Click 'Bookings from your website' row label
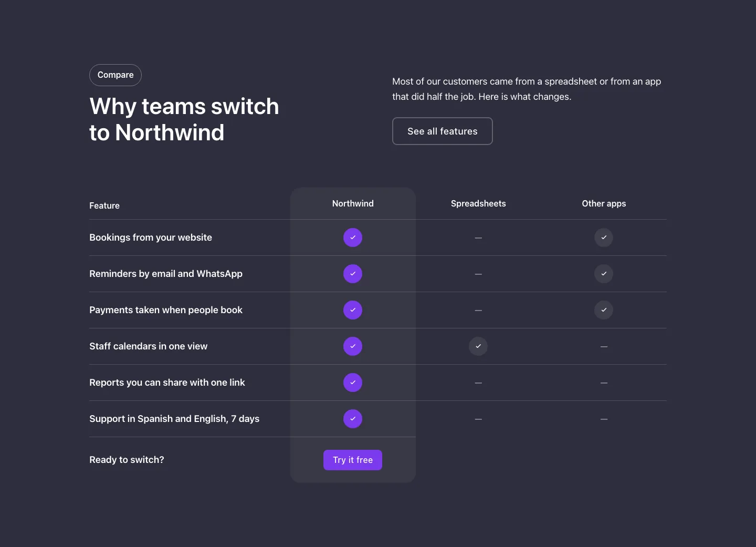Viewport: 756px width, 547px height. [151, 238]
